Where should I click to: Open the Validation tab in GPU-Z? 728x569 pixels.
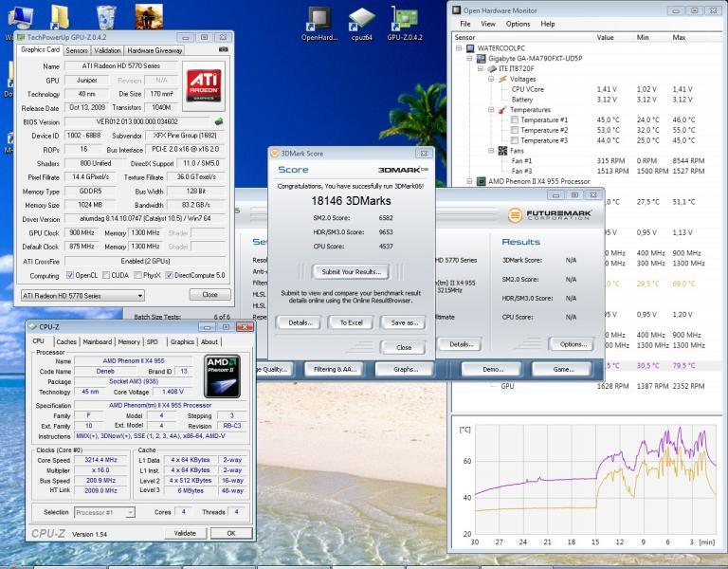click(107, 50)
